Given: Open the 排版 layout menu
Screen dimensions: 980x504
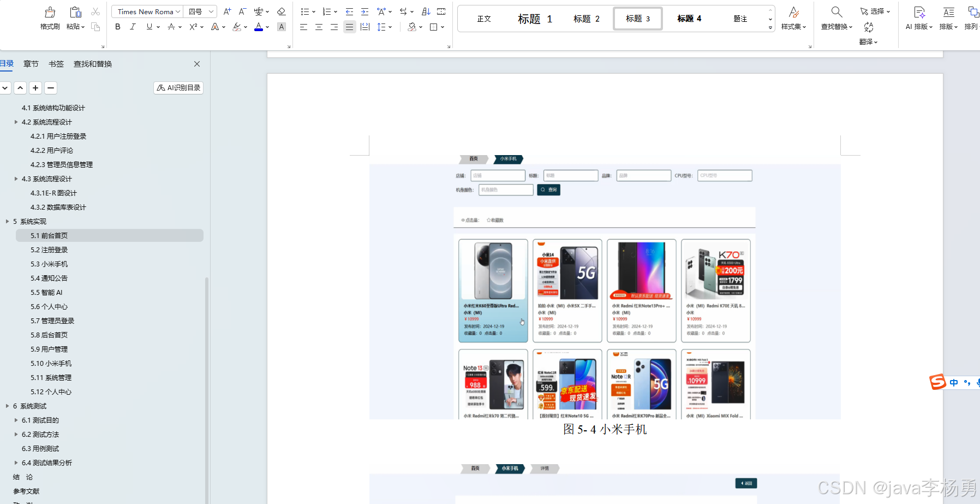Looking at the screenshot, I should 949,18.
